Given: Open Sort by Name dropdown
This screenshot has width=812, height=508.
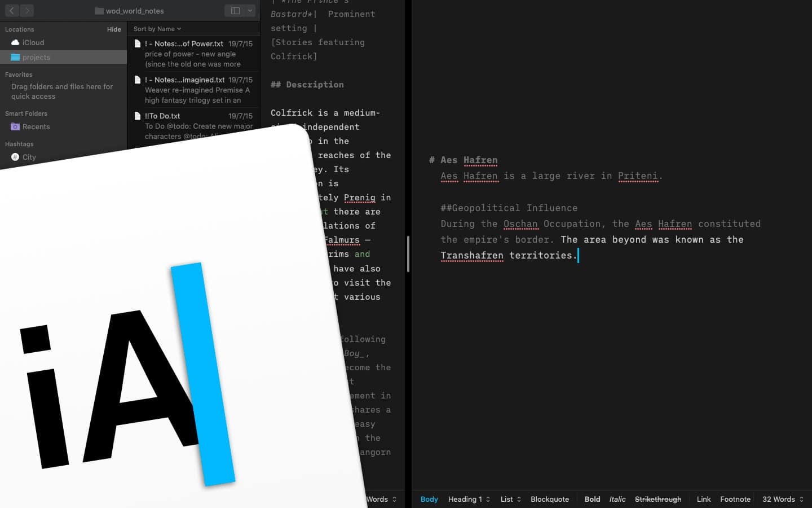Looking at the screenshot, I should pos(157,29).
